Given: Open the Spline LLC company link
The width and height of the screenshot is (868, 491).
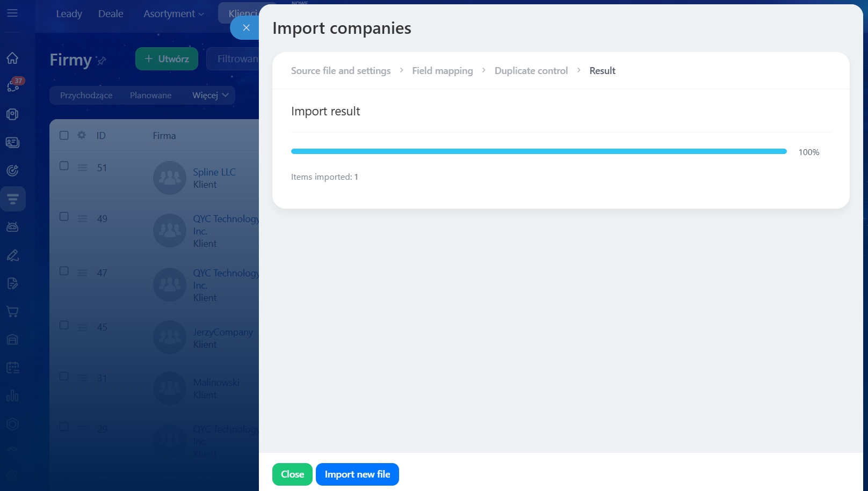Looking at the screenshot, I should (x=214, y=172).
